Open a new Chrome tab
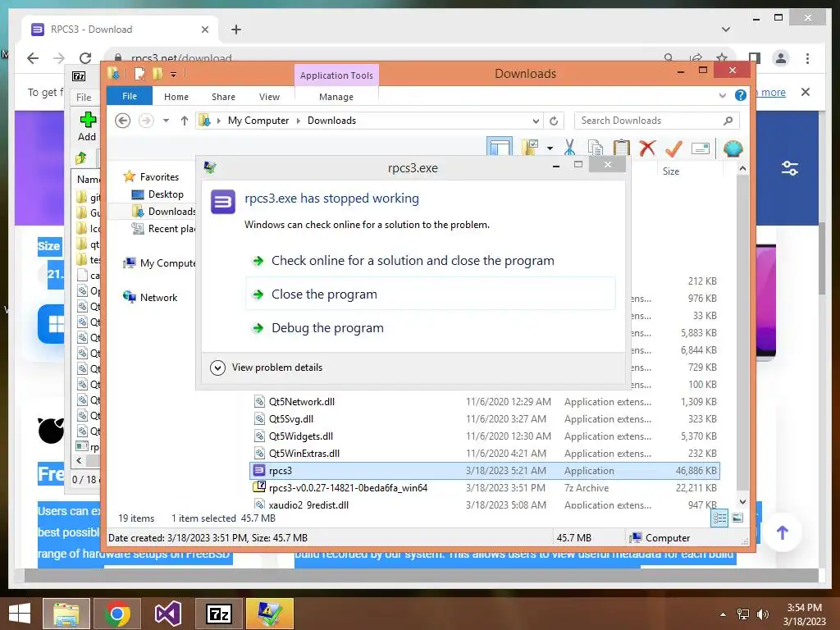Image resolution: width=840 pixels, height=630 pixels. point(236,30)
